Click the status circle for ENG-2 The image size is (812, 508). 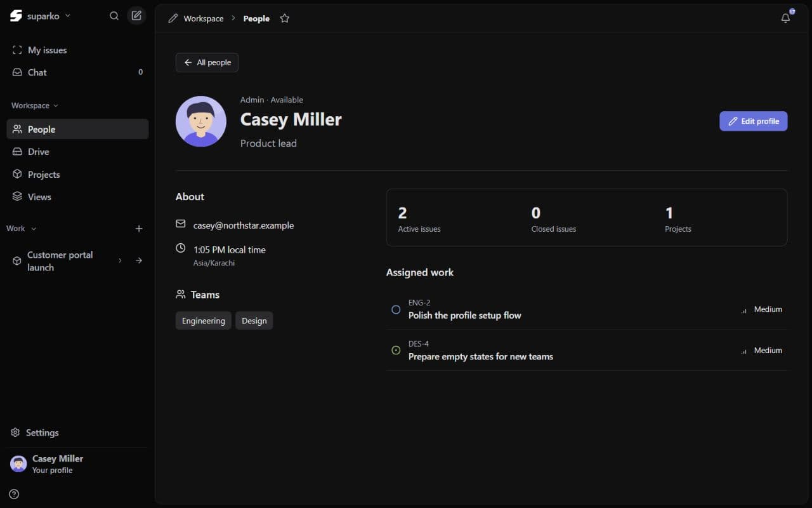396,310
